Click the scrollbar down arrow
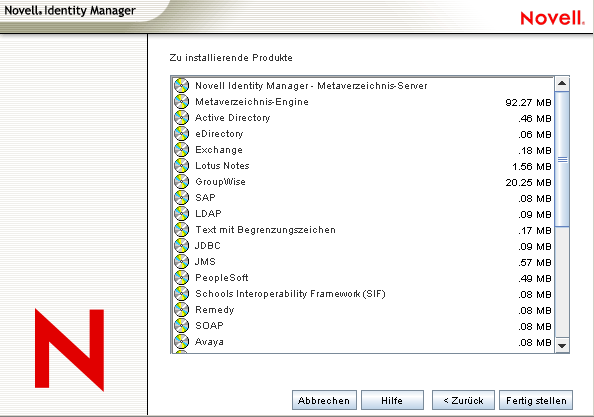The height and width of the screenshot is (417, 594). (562, 345)
